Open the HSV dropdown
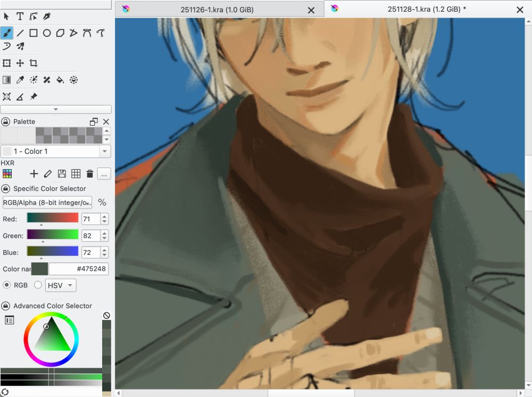This screenshot has height=397, width=532. 60,285
